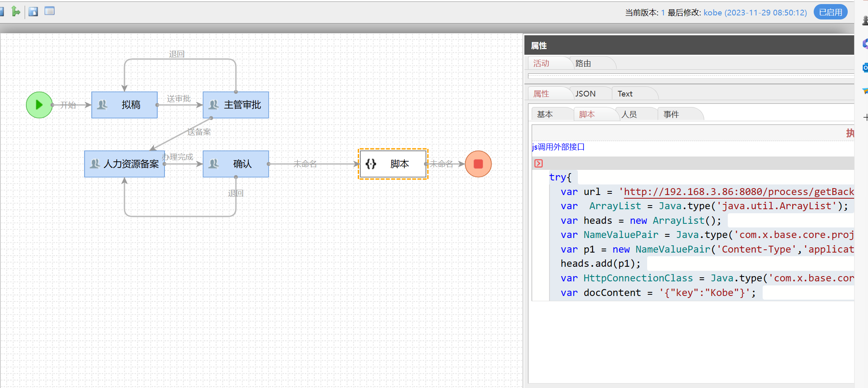Toggle the 已启用 enabled status button
Image resolution: width=868 pixels, height=388 pixels.
point(830,13)
